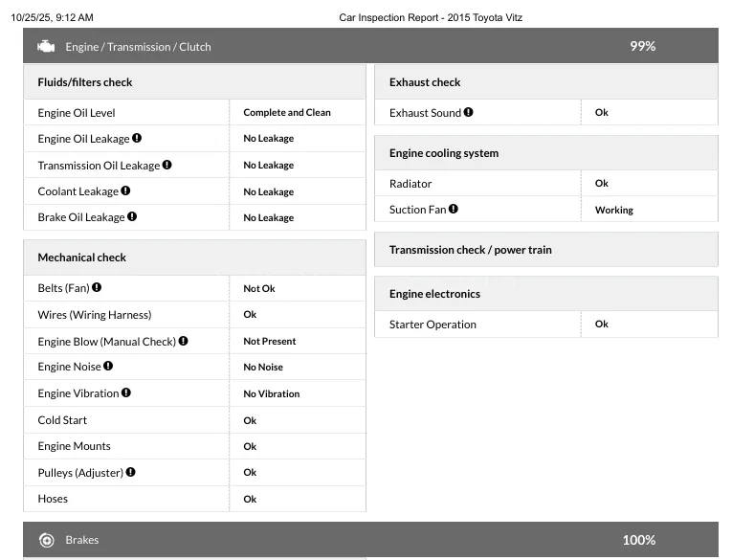Collapse the Engine / Transmission / Clutch section
Image resolution: width=732 pixels, height=560 pixels.
pyautogui.click(x=369, y=46)
